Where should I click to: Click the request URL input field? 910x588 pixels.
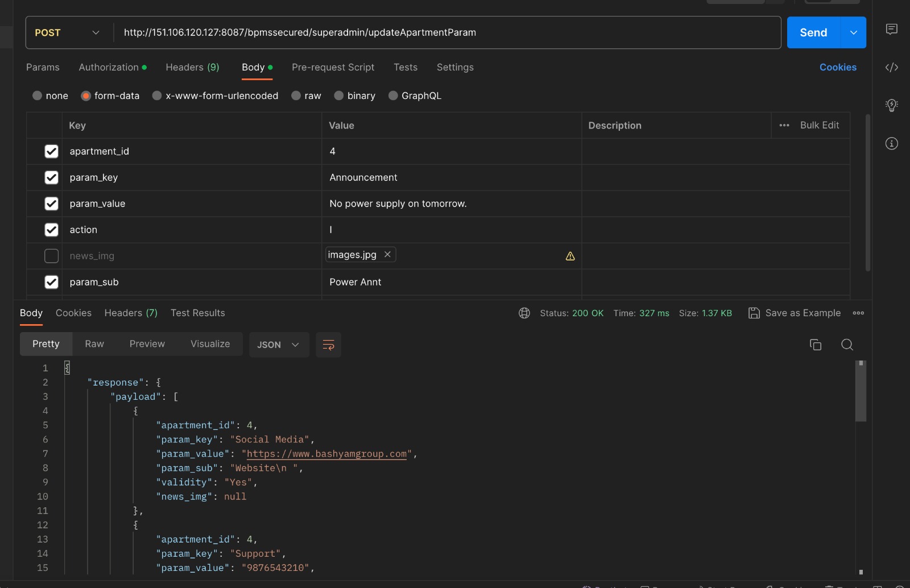(444, 33)
